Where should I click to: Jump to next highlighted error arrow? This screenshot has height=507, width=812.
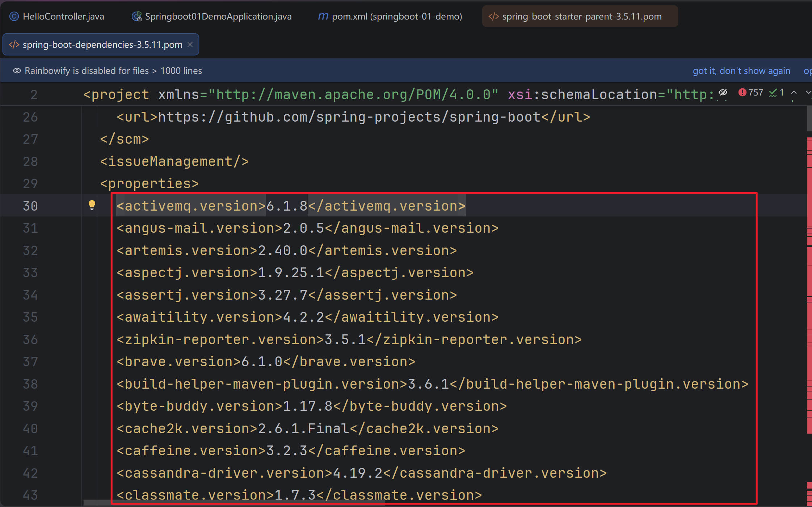click(808, 93)
